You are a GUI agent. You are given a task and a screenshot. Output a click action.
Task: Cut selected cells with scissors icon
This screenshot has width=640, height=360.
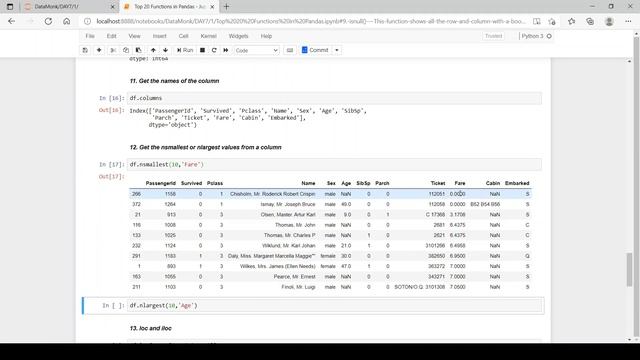[113, 50]
